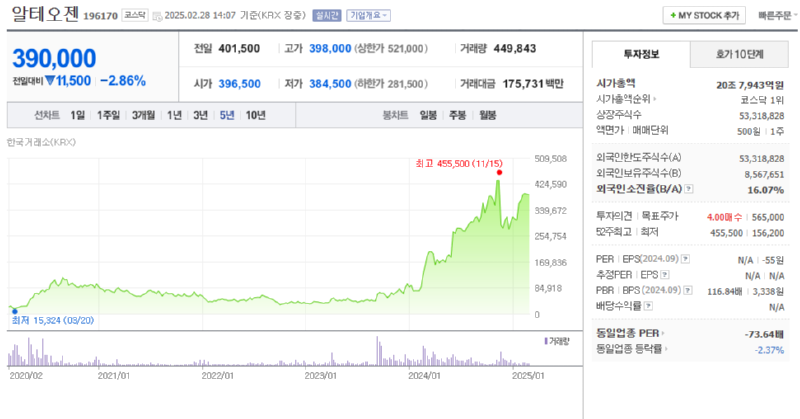The image size is (800, 419).
Task: Click the stock code 196170
Action: point(101,16)
